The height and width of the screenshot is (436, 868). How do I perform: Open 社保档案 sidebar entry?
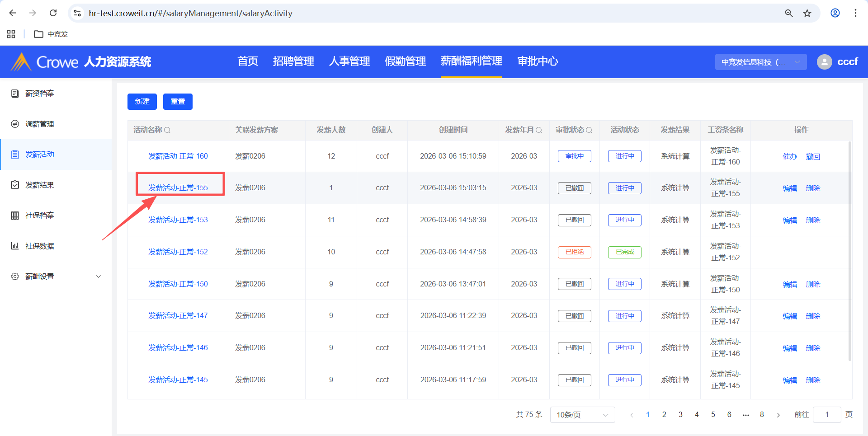tap(40, 216)
